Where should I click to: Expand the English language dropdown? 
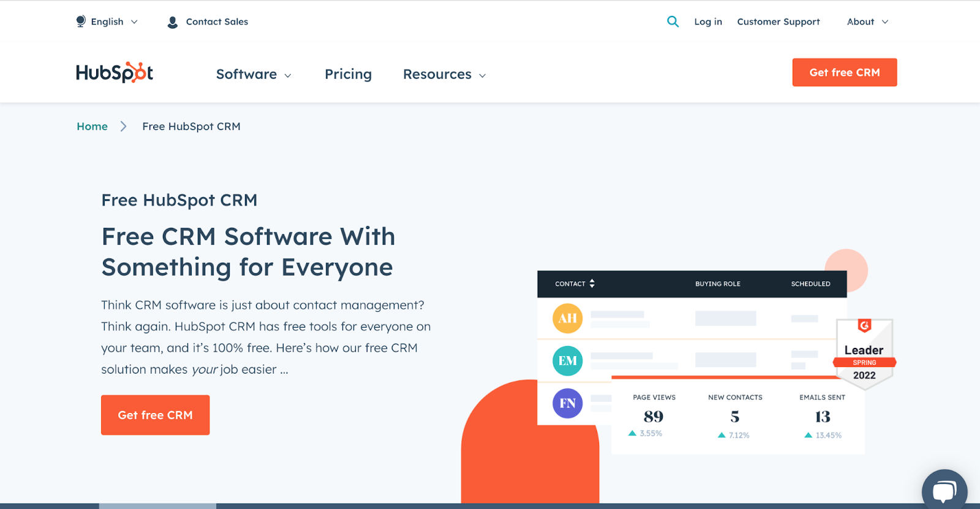114,21
